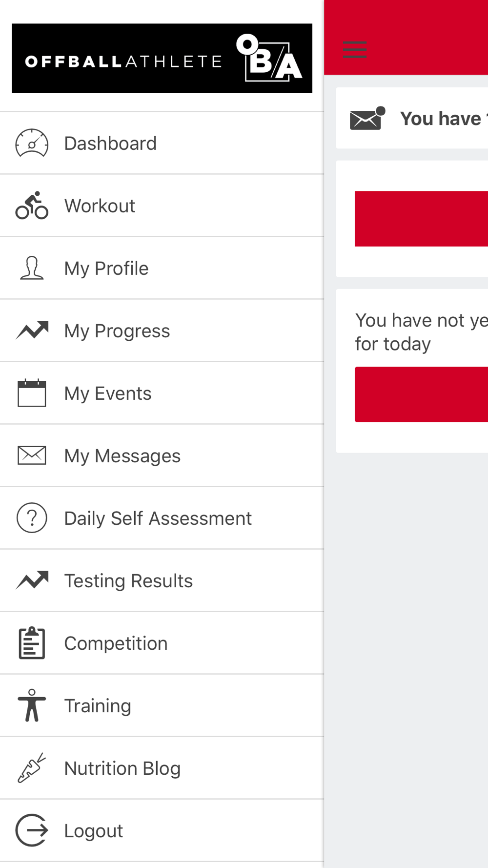Select the Competition clipboard icon
The image size is (488, 868).
click(x=32, y=643)
